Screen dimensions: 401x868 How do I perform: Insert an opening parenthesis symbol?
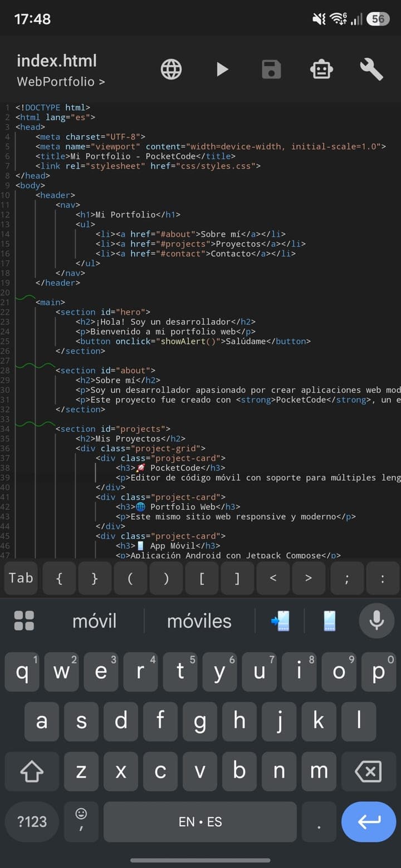coord(130,578)
